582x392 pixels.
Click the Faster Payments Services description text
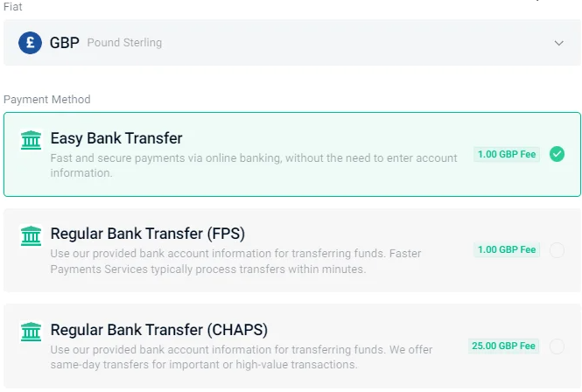[235, 261]
